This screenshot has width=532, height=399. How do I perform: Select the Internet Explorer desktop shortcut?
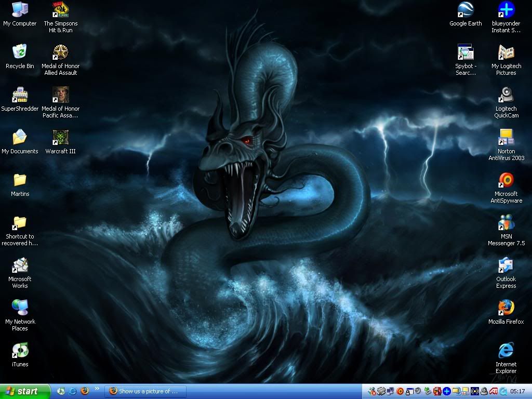pyautogui.click(x=506, y=358)
